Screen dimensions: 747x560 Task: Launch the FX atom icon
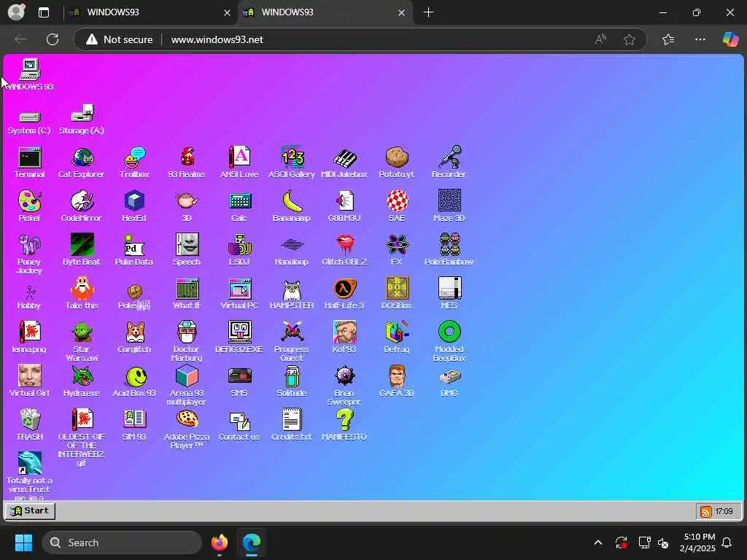[396, 250]
